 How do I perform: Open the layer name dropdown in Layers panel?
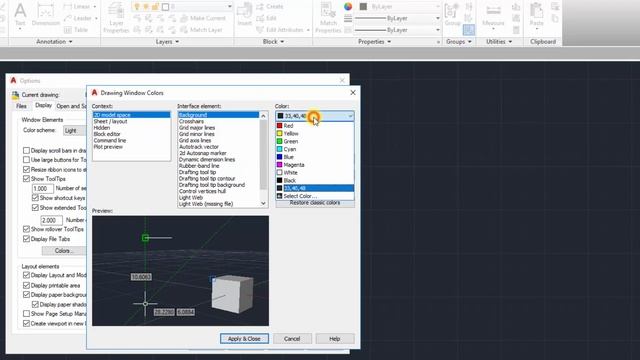(x=229, y=7)
